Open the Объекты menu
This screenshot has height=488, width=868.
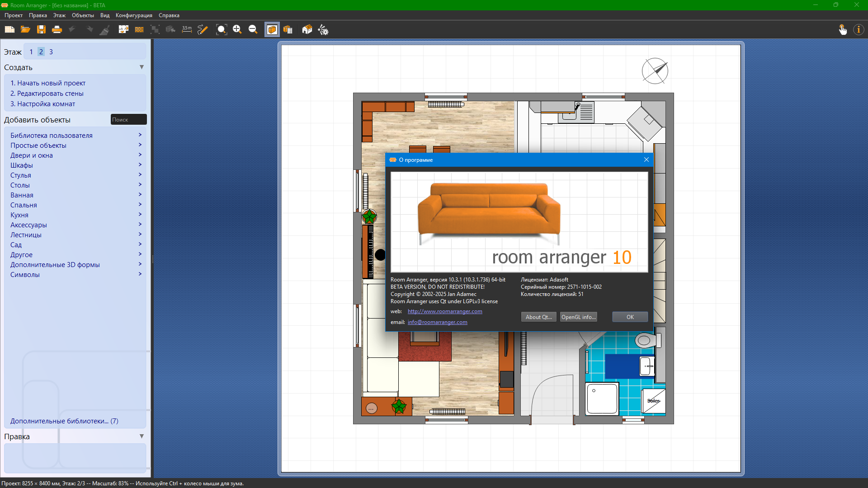[x=83, y=15]
